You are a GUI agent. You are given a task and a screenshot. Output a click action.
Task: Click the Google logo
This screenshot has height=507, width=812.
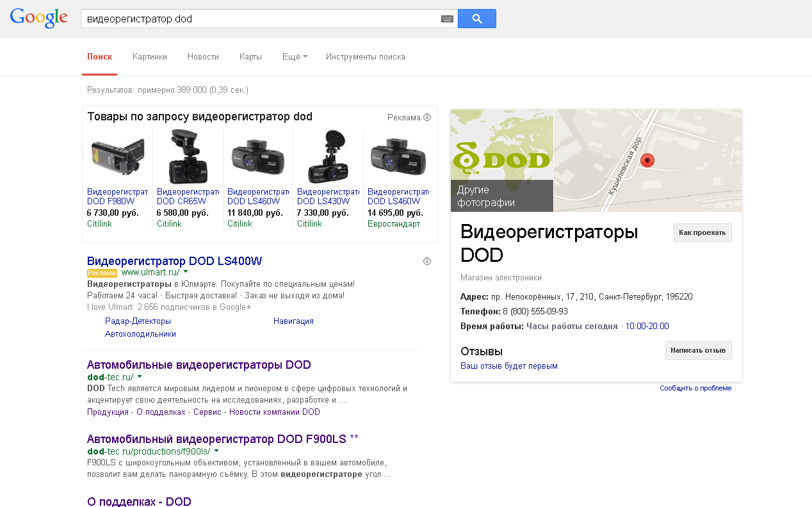[x=39, y=19]
